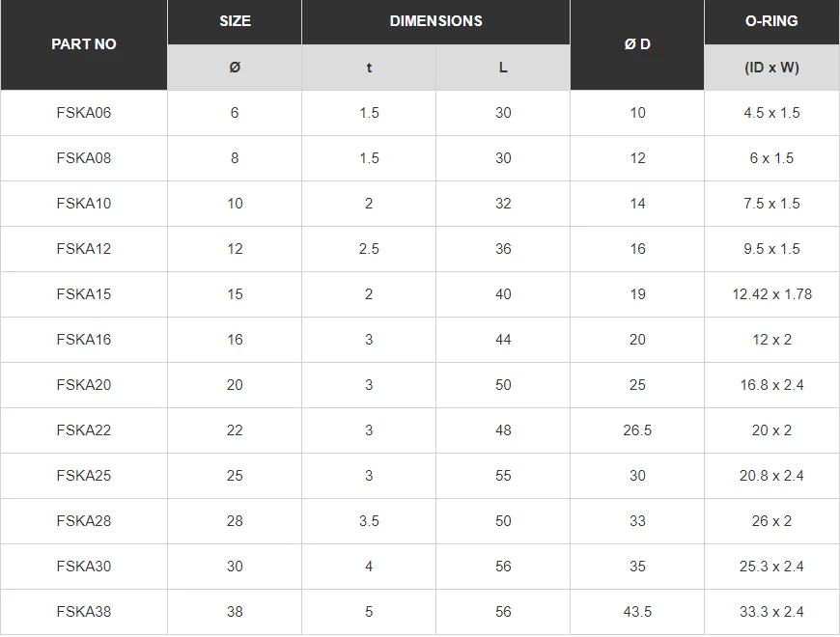This screenshot has width=840, height=637.
Task: Select part number FSKA06
Action: (84, 113)
